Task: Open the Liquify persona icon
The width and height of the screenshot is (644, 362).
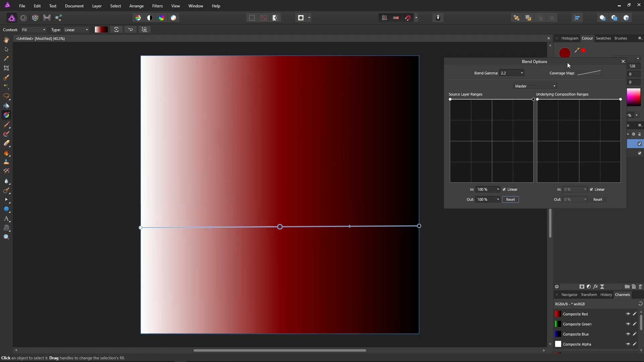Action: [x=23, y=18]
